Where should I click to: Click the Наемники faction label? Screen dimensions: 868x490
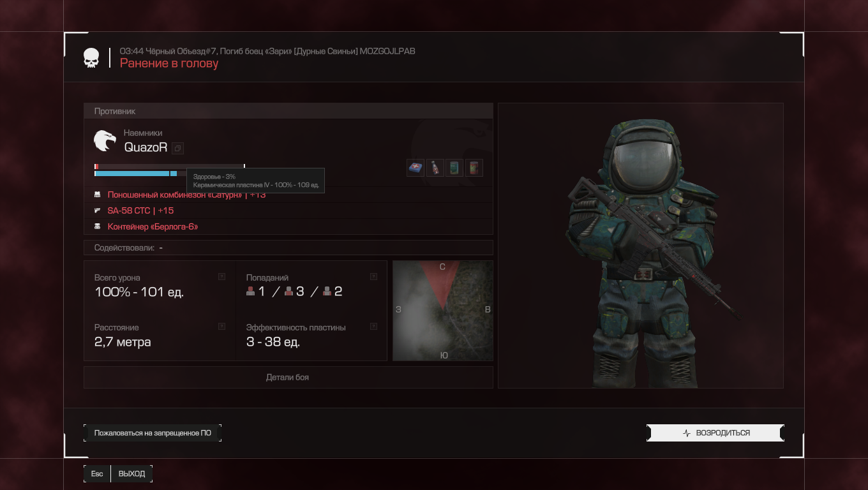pyautogui.click(x=143, y=133)
